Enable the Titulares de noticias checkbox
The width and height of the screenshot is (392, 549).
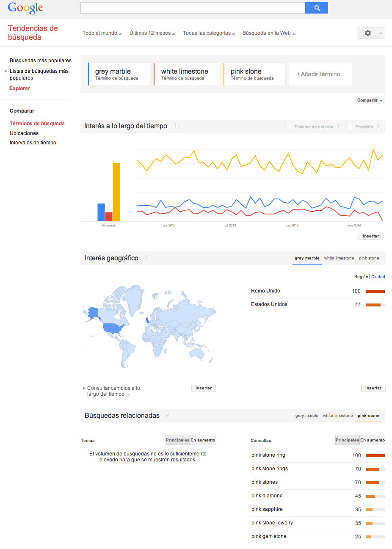[x=289, y=127]
